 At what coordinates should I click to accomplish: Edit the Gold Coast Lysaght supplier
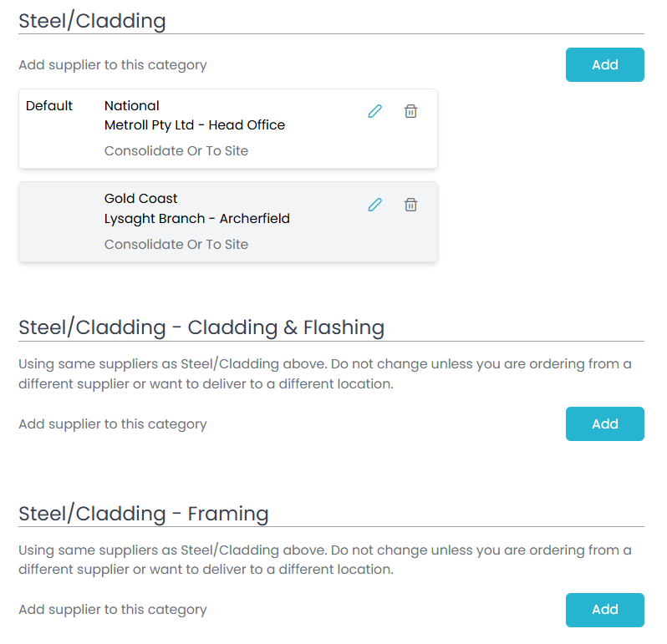(x=374, y=204)
